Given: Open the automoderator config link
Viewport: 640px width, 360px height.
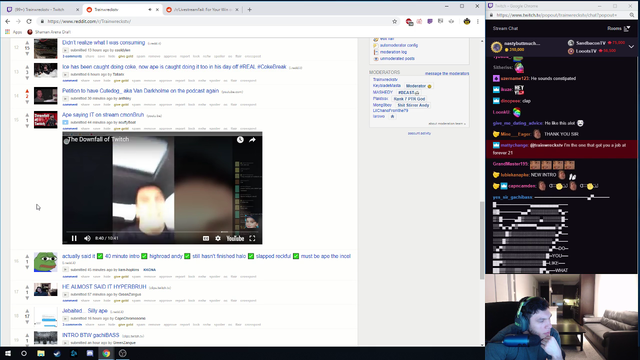Looking at the screenshot, I should (399, 45).
